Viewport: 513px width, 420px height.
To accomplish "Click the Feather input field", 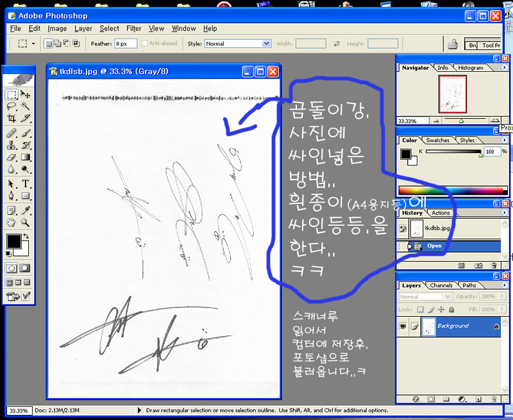I will (x=125, y=44).
